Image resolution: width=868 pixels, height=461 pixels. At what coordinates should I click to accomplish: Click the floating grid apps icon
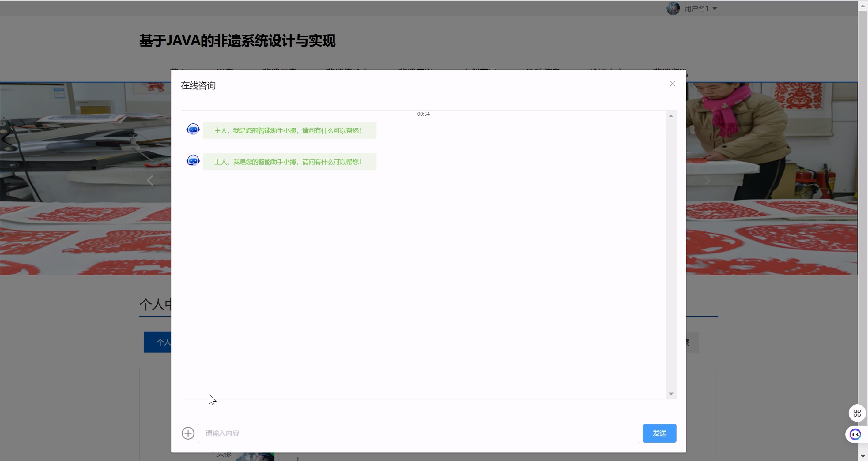pos(857,413)
